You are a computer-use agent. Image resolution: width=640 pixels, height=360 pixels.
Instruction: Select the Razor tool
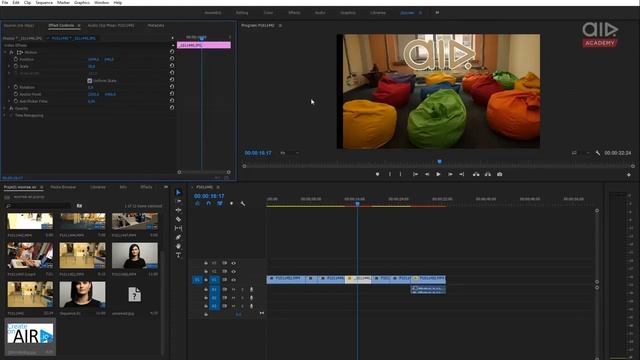pos(178,219)
